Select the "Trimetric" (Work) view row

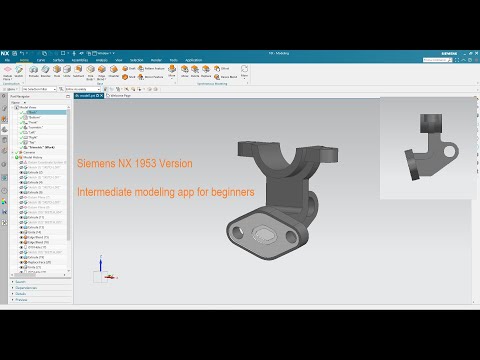tap(42, 147)
